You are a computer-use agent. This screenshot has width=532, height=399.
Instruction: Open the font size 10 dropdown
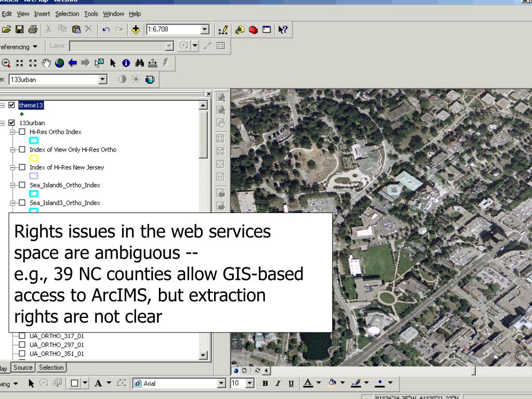(x=250, y=383)
